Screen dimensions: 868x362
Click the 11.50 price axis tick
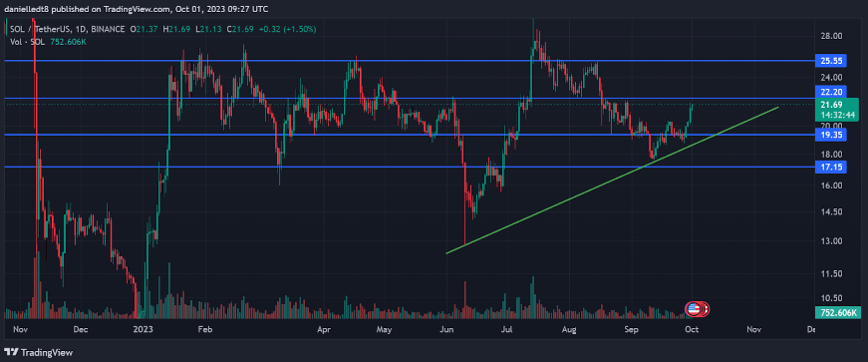click(x=832, y=274)
